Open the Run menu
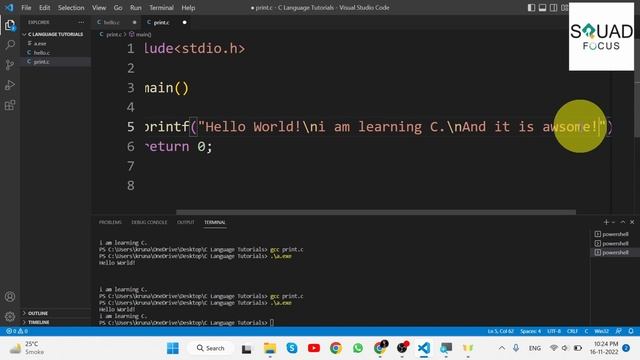This screenshot has height=360, width=640. tap(136, 8)
